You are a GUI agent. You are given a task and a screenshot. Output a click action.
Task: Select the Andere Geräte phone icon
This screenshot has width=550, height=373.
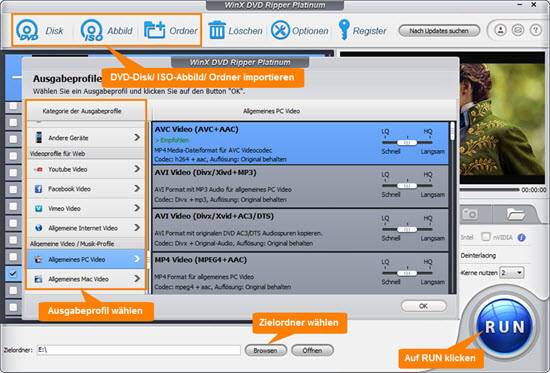coord(39,138)
